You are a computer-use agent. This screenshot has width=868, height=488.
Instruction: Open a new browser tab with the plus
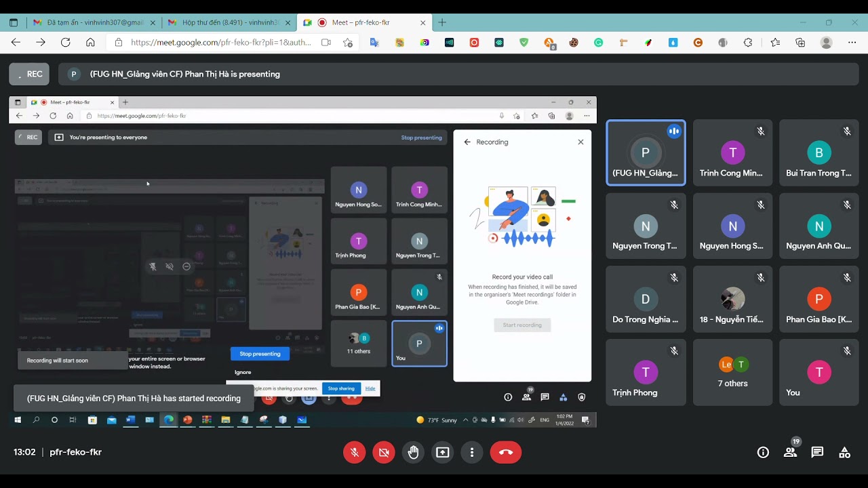click(442, 22)
